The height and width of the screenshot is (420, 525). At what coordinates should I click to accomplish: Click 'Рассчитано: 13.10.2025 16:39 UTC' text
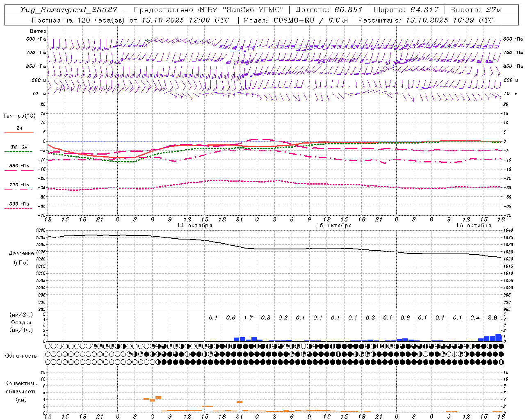426,20
